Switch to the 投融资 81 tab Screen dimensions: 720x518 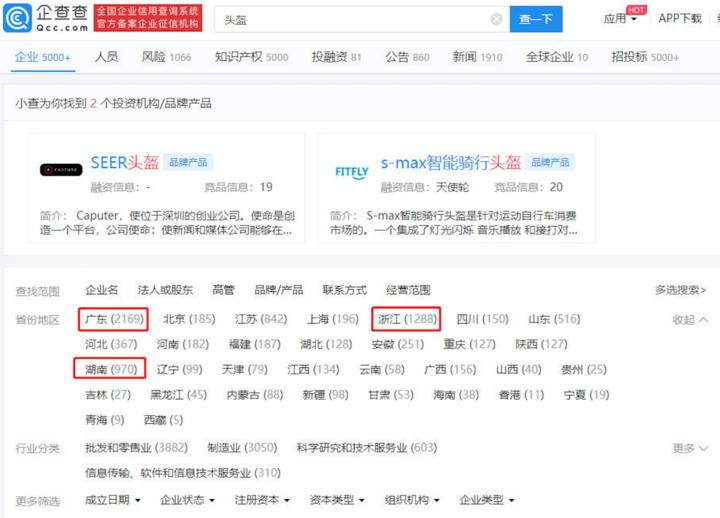[x=336, y=57]
